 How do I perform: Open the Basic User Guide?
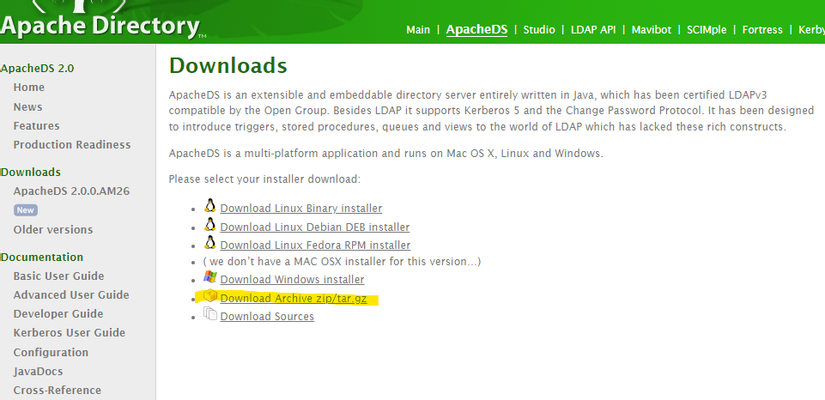tap(59, 276)
